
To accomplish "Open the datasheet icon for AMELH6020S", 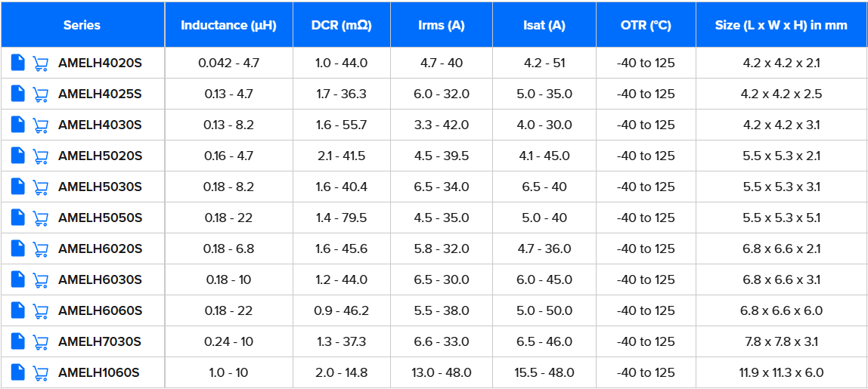I will pos(18,249).
